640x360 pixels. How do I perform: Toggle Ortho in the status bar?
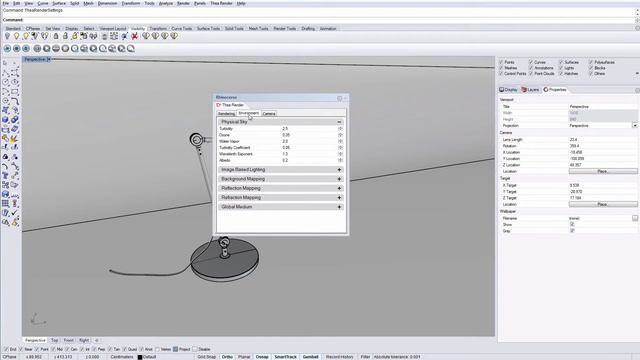pyautogui.click(x=227, y=357)
